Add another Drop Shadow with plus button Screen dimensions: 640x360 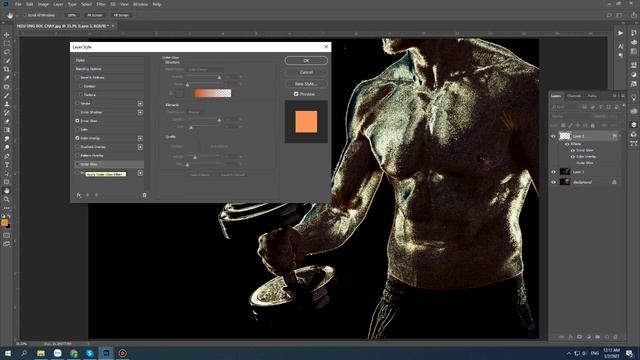coord(140,173)
